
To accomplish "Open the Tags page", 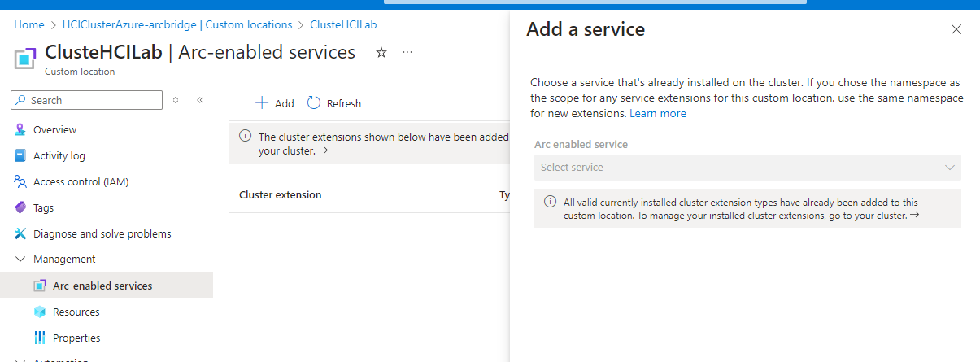I will click(43, 207).
